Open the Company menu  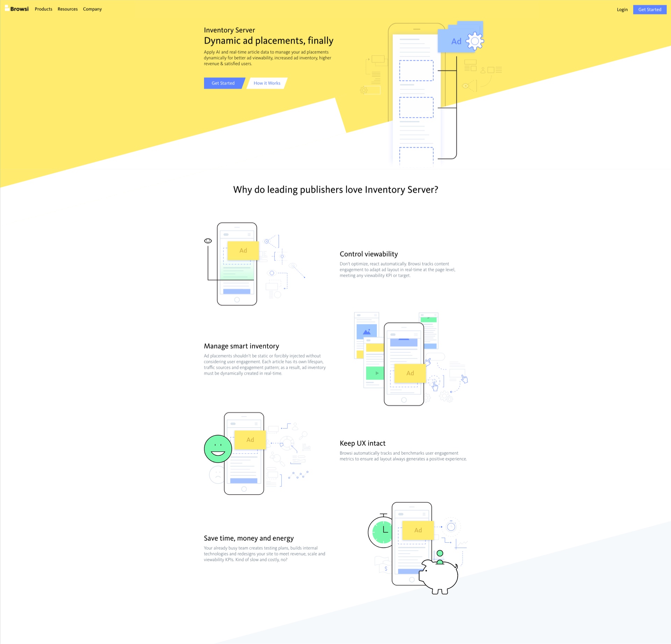coord(92,9)
